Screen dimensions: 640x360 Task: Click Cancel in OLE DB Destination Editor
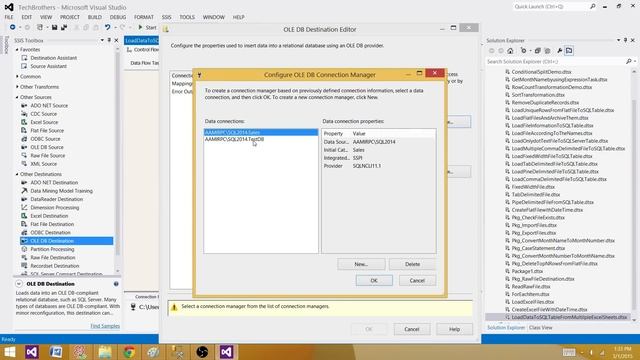coord(412,329)
